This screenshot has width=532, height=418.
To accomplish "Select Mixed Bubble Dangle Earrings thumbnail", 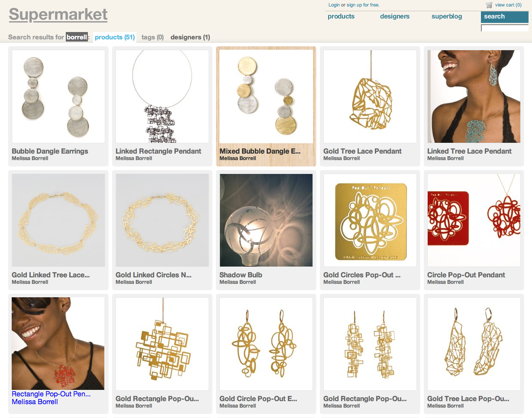I will coord(266,96).
